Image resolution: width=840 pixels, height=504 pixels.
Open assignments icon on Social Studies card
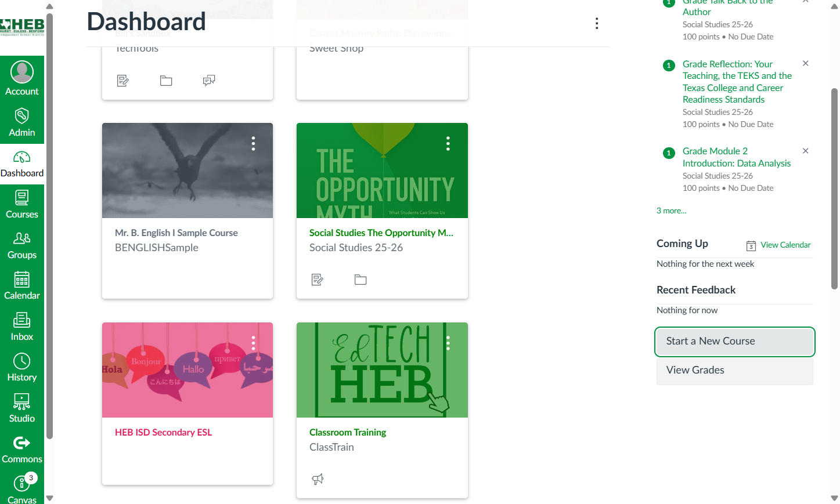[317, 280]
